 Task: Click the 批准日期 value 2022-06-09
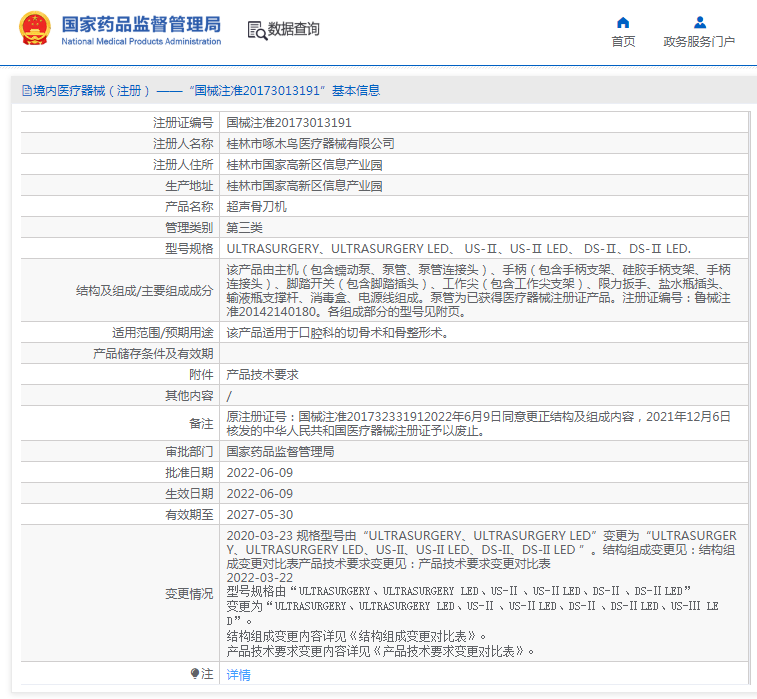tap(260, 473)
